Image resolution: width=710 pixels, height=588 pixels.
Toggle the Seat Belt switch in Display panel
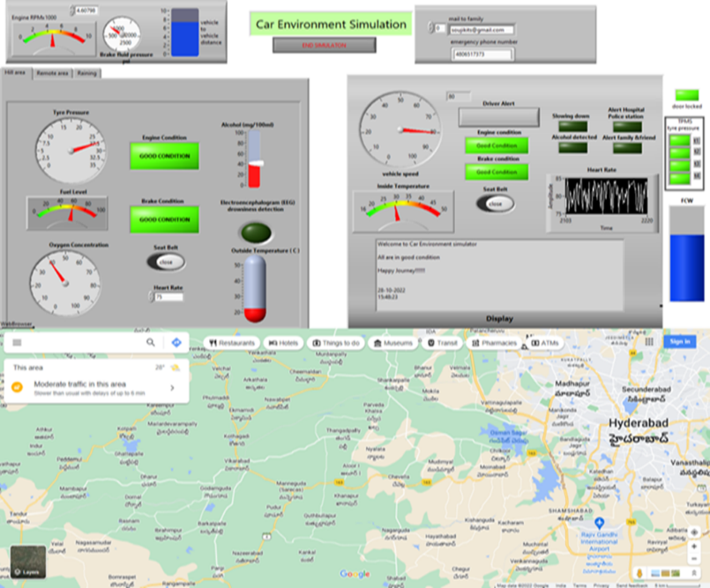click(496, 204)
